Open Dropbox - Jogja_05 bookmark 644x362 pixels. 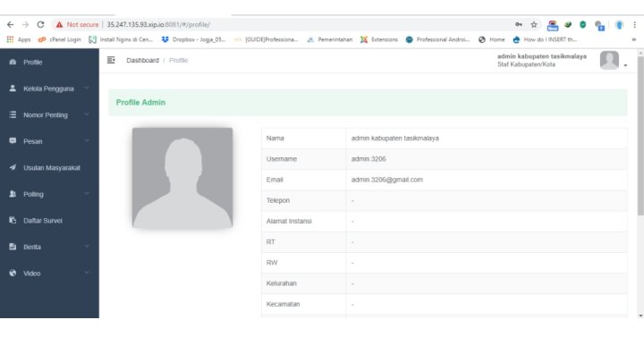pyautogui.click(x=193, y=39)
